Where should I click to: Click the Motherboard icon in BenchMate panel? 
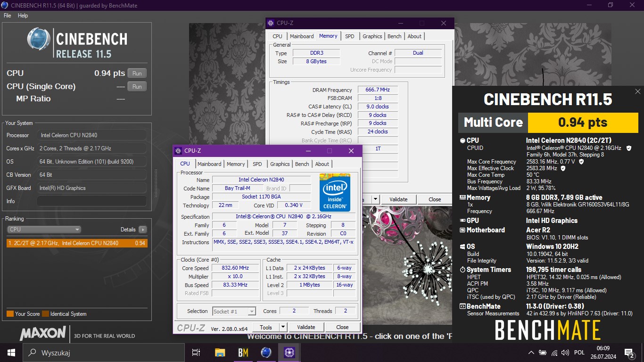[x=462, y=230]
